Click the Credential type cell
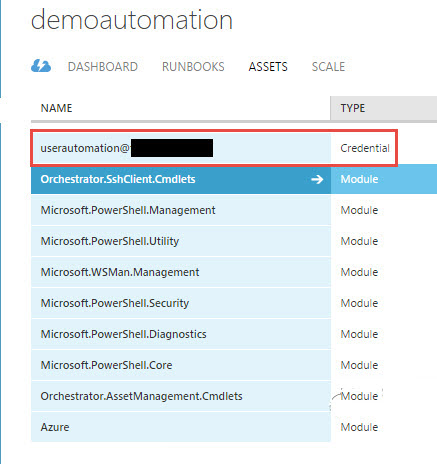Screen dimensions: 437x464 [365, 148]
